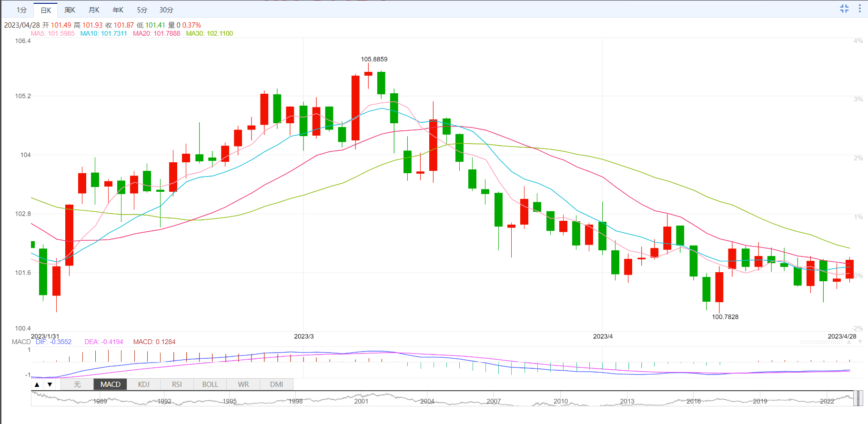Click the DIF: -0.3552 value label
The height and width of the screenshot is (424, 868).
click(53, 342)
